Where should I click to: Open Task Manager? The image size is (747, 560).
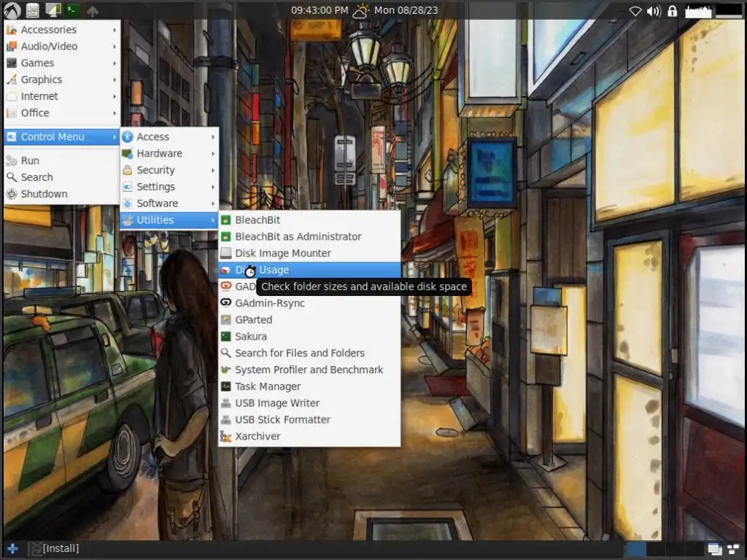(309, 386)
